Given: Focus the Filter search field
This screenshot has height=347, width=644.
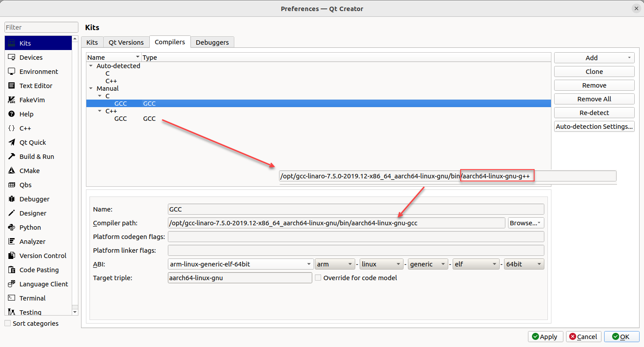Looking at the screenshot, I should 41,27.
